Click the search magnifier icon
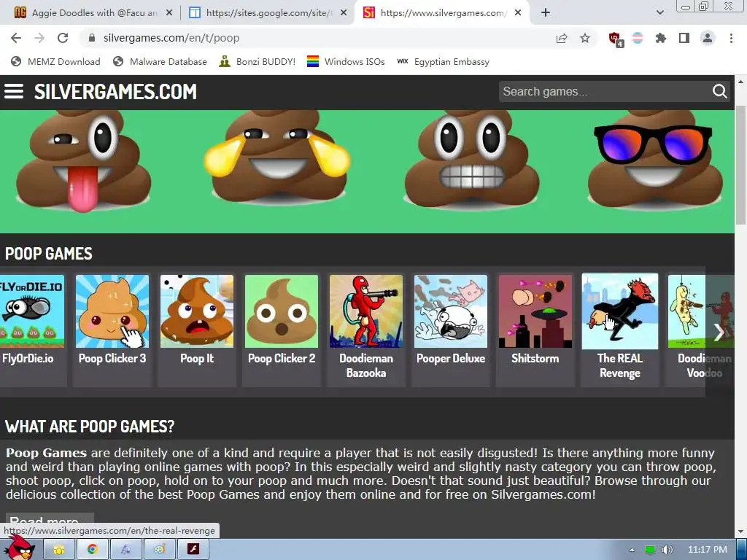Screen dimensions: 747x560 (x=719, y=91)
